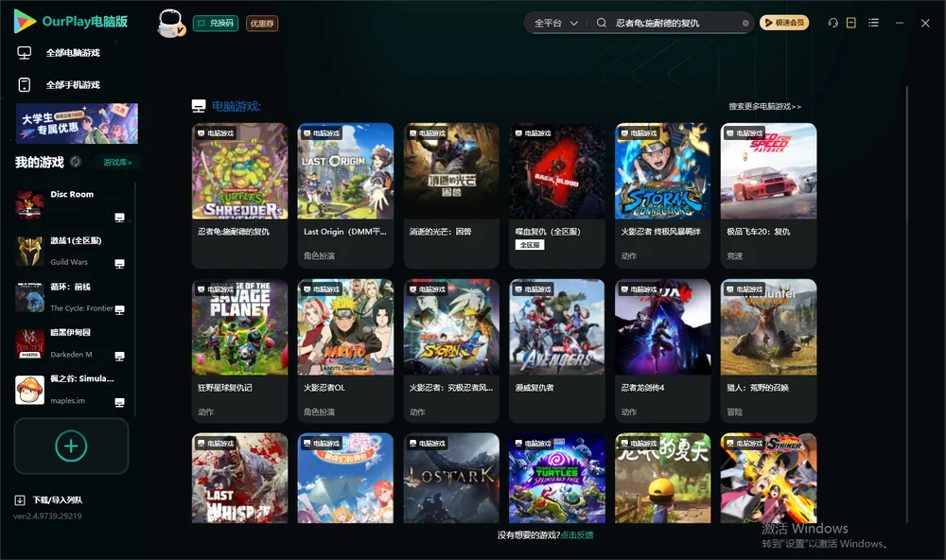
Task: Click the PC icon beside The Cycle: Frontier
Action: coord(119,309)
